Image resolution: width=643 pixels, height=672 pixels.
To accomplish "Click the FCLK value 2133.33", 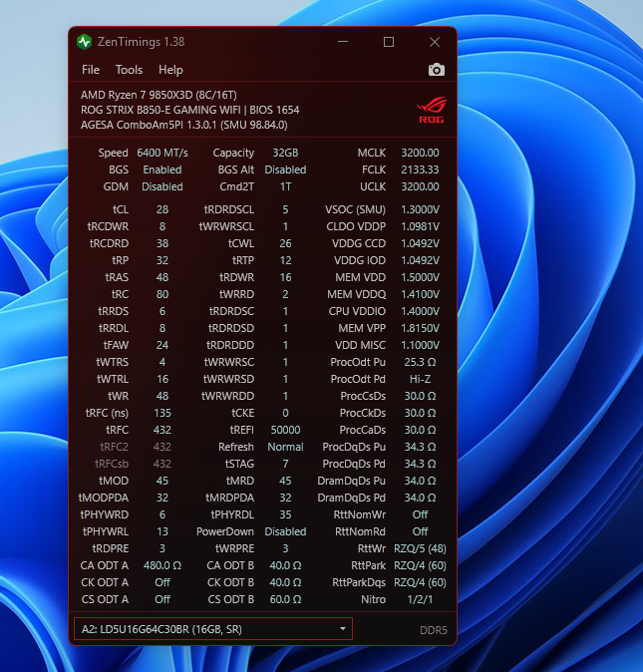I will (420, 169).
